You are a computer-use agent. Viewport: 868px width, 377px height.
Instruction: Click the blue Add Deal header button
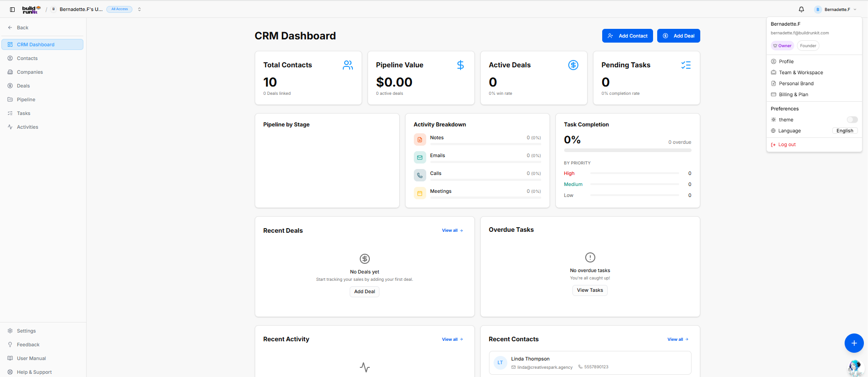pos(678,36)
